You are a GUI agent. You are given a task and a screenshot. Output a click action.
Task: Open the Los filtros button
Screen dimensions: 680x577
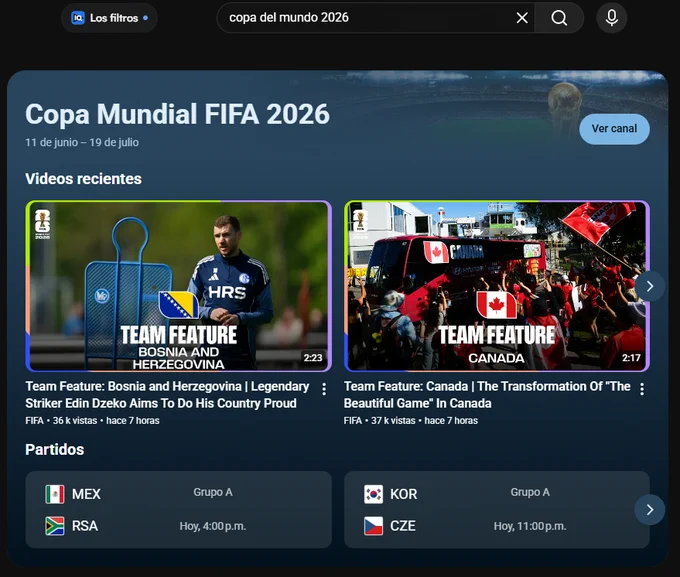pos(109,18)
